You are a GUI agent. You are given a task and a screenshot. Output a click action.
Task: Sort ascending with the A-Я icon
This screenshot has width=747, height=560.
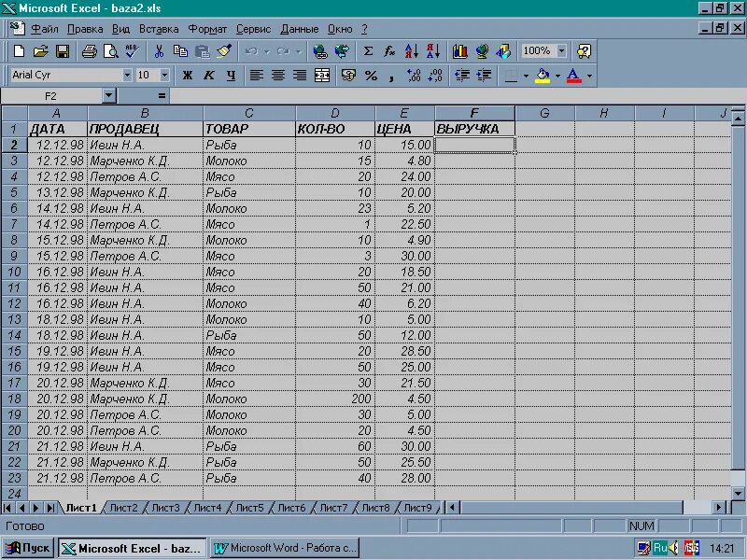tap(412, 51)
